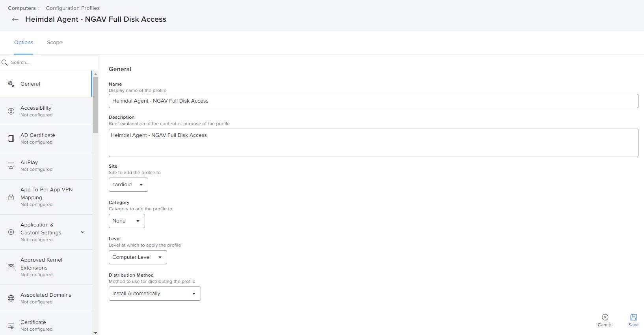Screen dimensions: 644x335
Task: Click the Approved Kernel Extensions icon
Action: [x=11, y=267]
